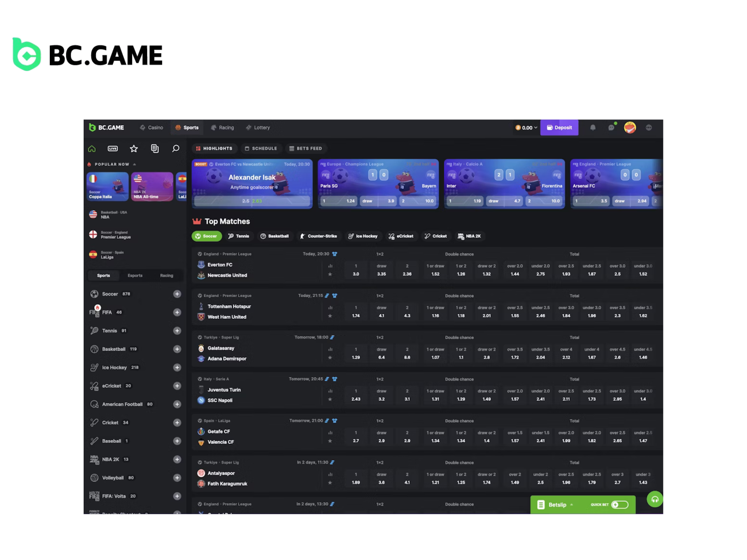View statistics icon for Galatasaray match

[330, 349]
